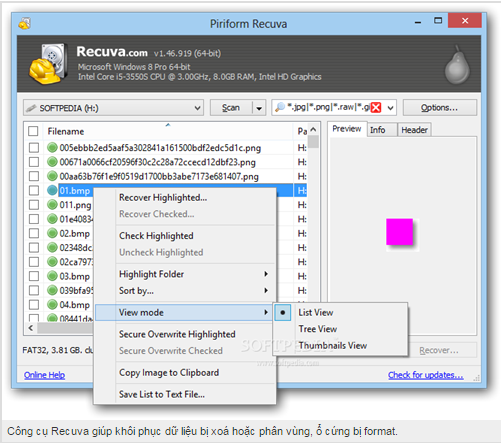Viewport: 501px width, 443px height.
Task: Check the box for 005ebbb2 png file
Action: [x=34, y=148]
